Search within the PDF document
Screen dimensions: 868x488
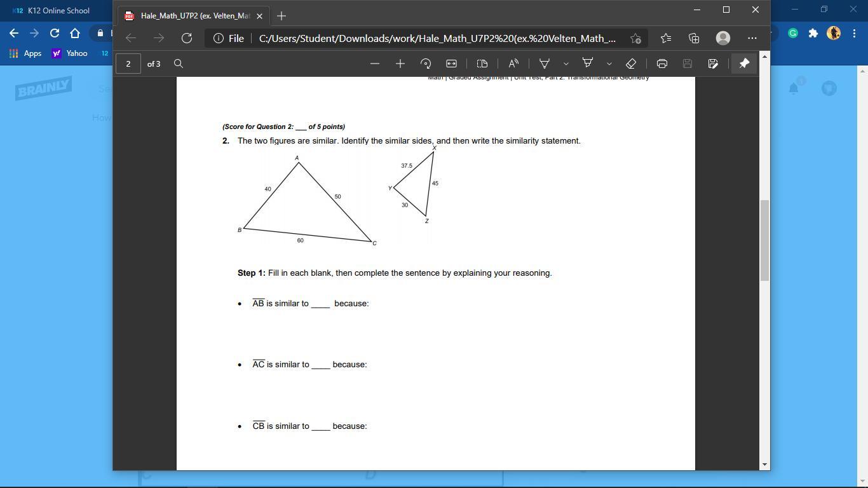pos(179,64)
